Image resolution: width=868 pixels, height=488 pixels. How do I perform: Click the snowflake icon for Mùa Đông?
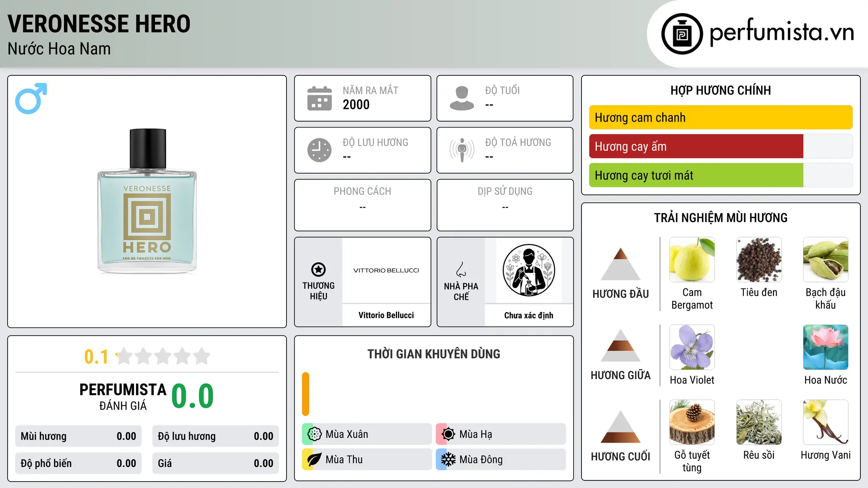[x=448, y=460]
